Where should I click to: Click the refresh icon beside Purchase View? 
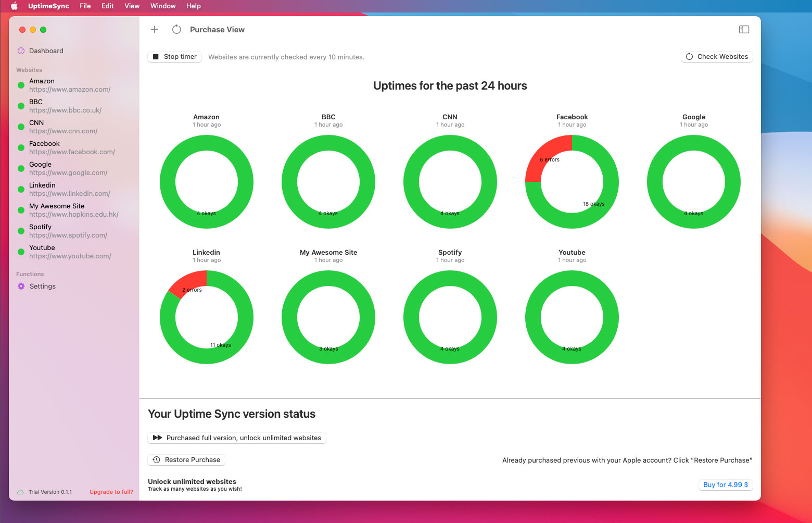pyautogui.click(x=176, y=30)
